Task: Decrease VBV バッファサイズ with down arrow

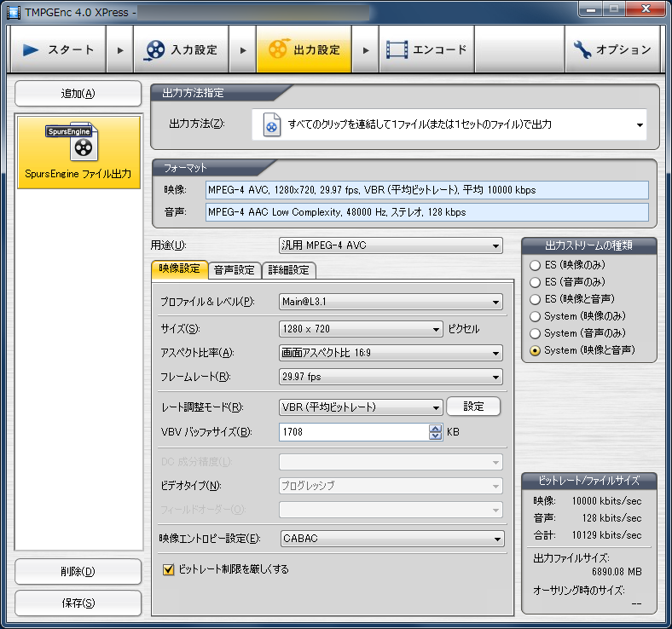Action: [436, 436]
